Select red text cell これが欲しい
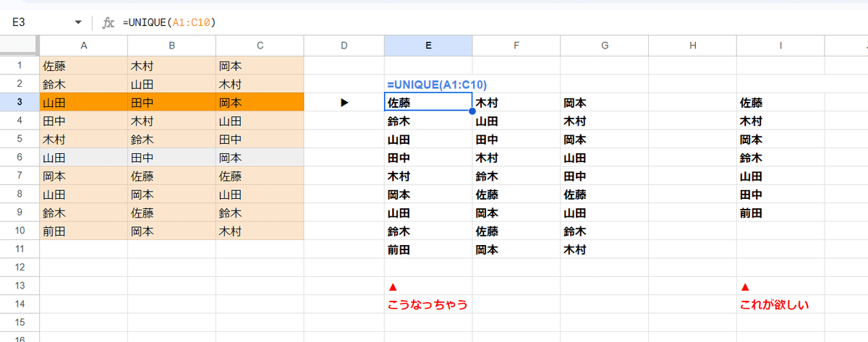The width and height of the screenshot is (868, 342). point(780,304)
